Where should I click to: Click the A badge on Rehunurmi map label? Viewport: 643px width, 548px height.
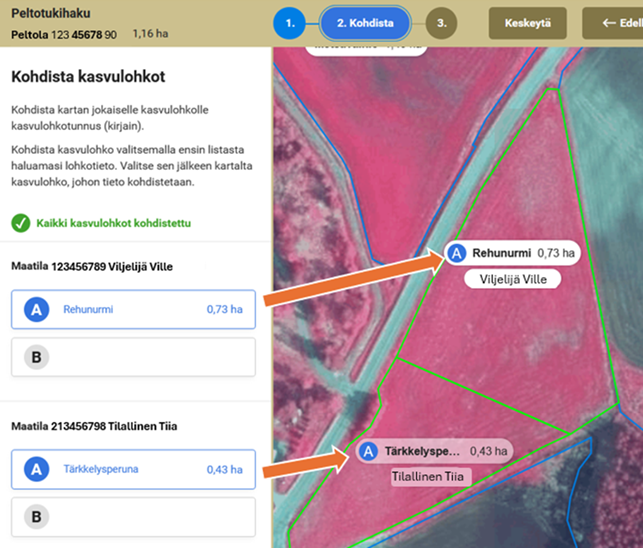tap(457, 254)
